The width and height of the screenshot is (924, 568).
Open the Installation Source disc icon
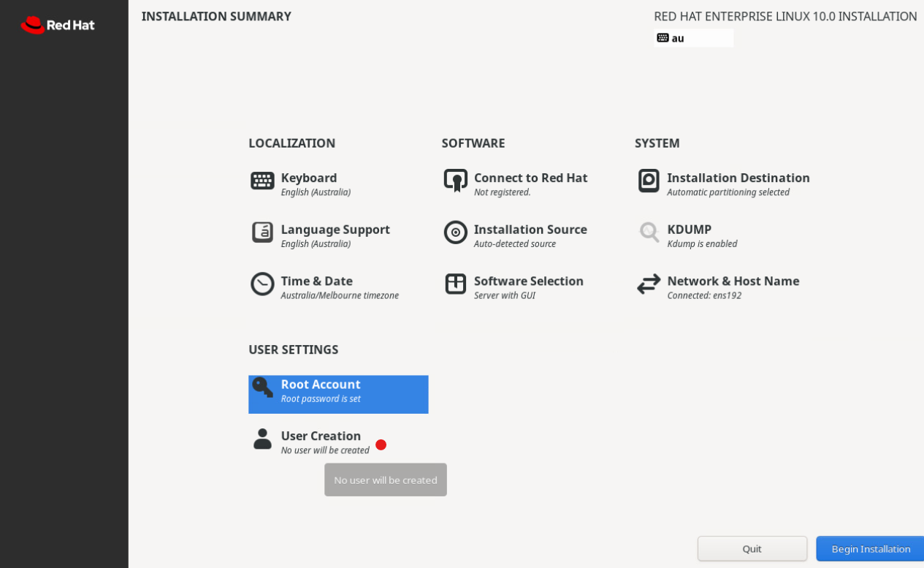[455, 232]
